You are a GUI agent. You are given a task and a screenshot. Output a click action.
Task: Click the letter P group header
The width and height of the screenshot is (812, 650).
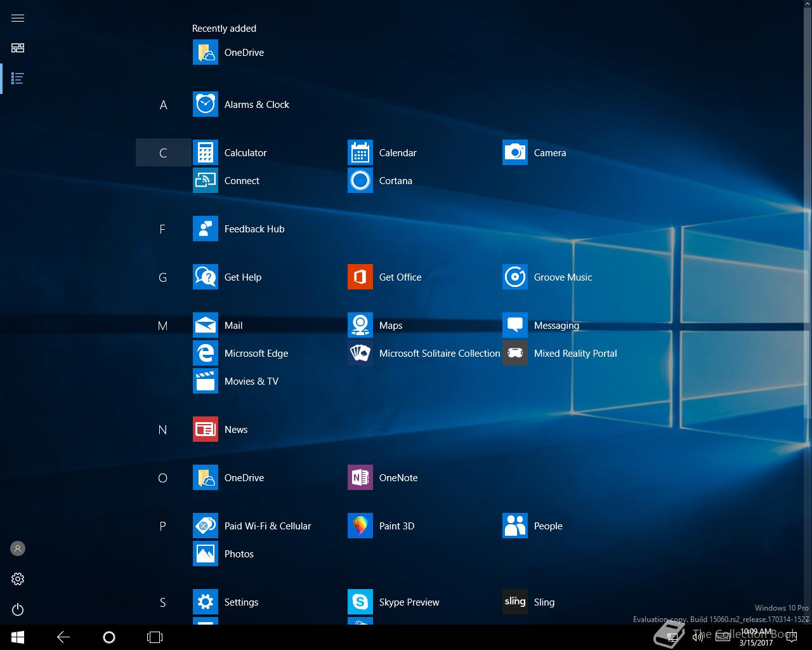coord(163,526)
